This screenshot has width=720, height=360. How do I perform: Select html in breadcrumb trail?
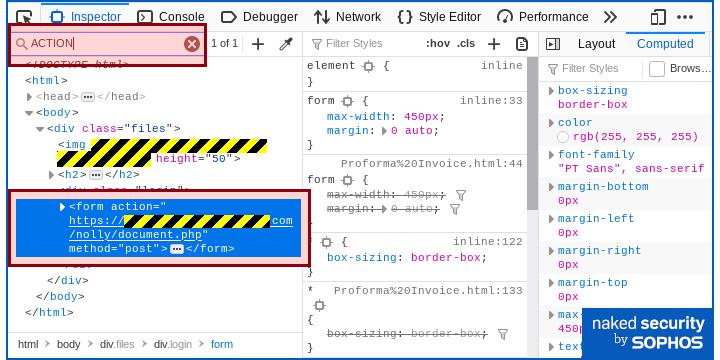[28, 344]
